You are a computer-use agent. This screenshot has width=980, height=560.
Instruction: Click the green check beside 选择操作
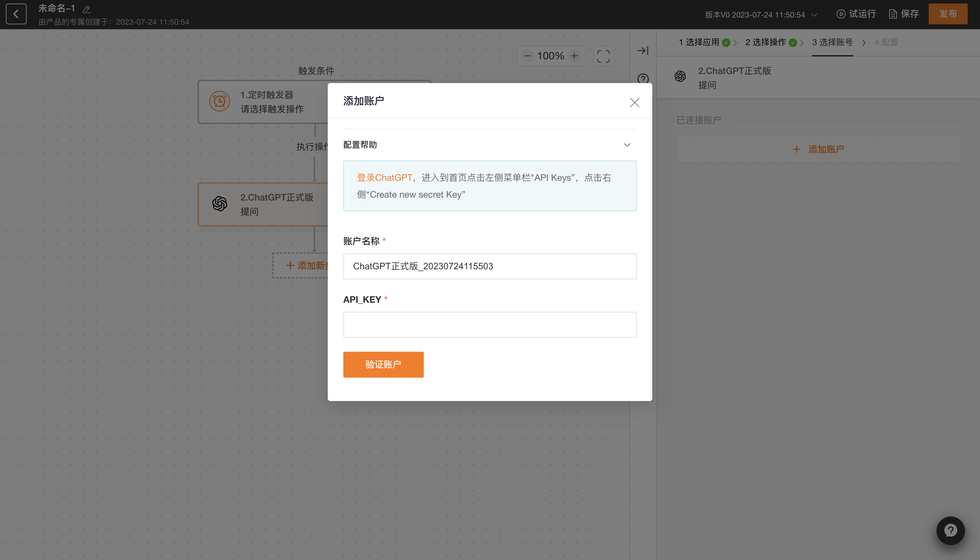click(793, 43)
